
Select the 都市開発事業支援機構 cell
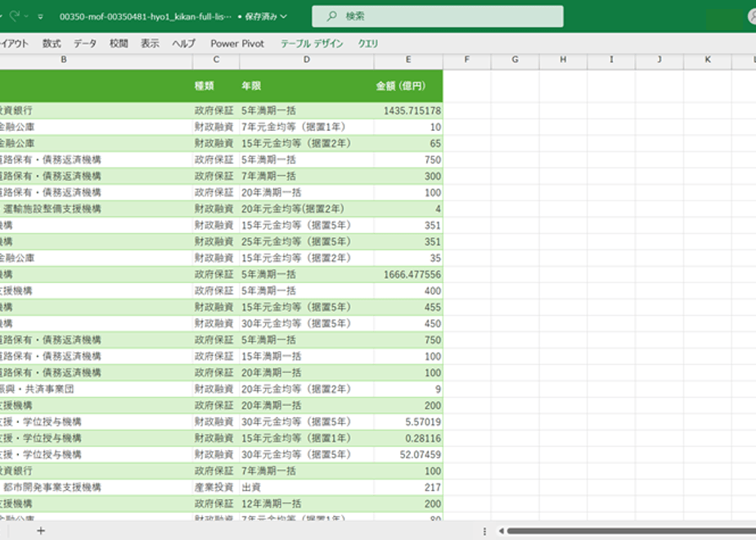96,488
